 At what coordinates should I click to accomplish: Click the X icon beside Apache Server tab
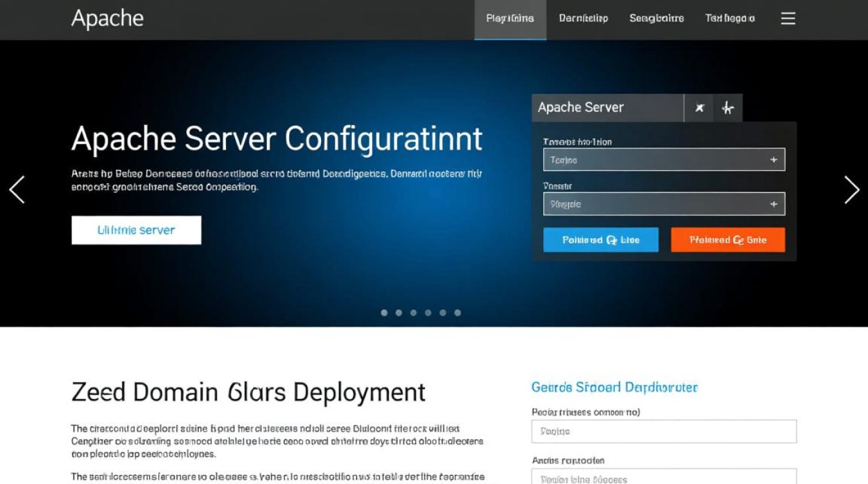tap(699, 108)
